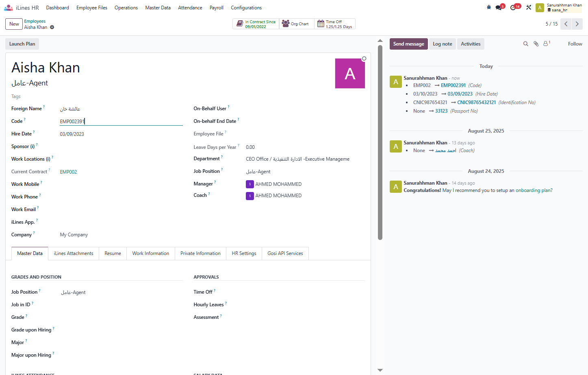The height and width of the screenshot is (375, 588).
Task: Open the Gosi API Services tab
Action: pyautogui.click(x=285, y=253)
